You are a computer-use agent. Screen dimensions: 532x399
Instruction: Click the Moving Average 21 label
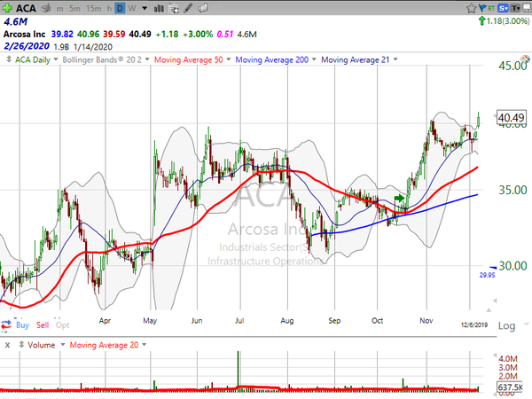pos(356,59)
